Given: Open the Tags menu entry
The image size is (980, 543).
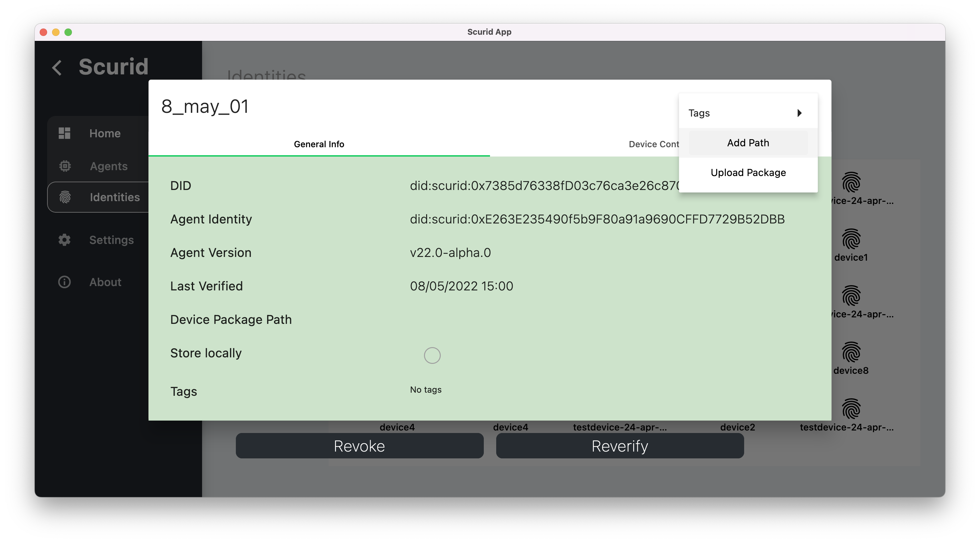Looking at the screenshot, I should click(748, 113).
